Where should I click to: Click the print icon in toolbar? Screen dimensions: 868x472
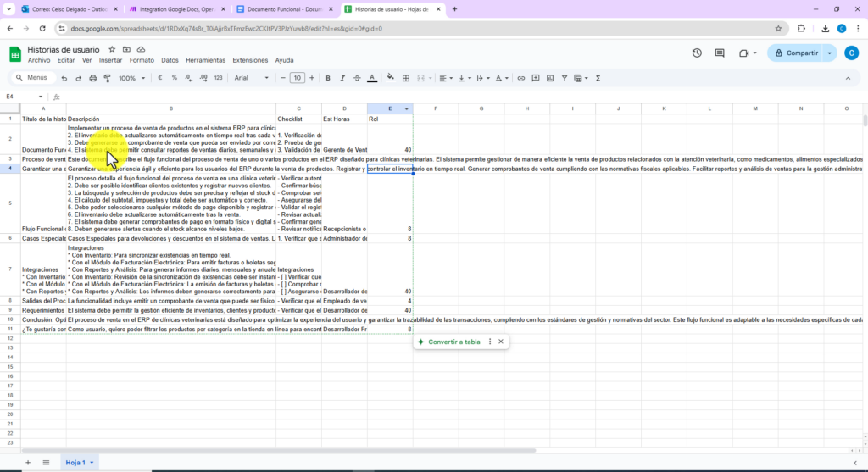click(92, 78)
